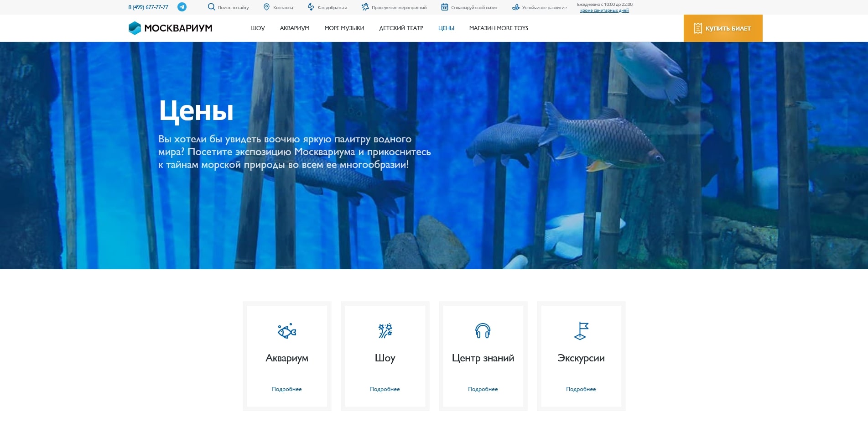Click the Контакты location pin icon
This screenshot has width=868, height=423.
(x=267, y=7)
